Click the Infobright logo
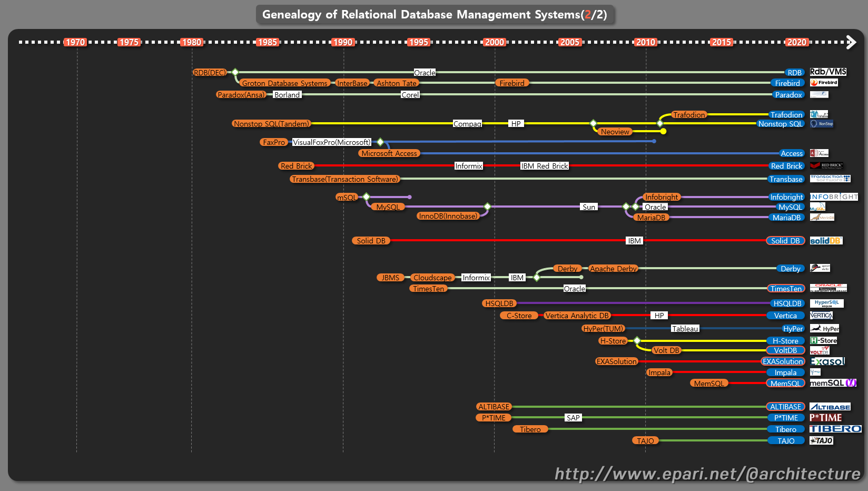Viewport: 868px width, 491px height. click(x=834, y=197)
